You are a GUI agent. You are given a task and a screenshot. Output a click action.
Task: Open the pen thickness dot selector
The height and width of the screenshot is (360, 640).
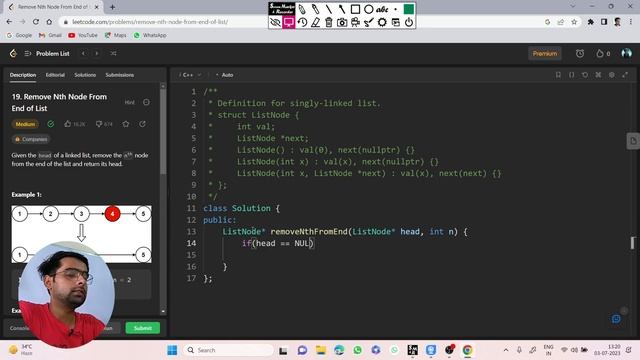point(396,9)
